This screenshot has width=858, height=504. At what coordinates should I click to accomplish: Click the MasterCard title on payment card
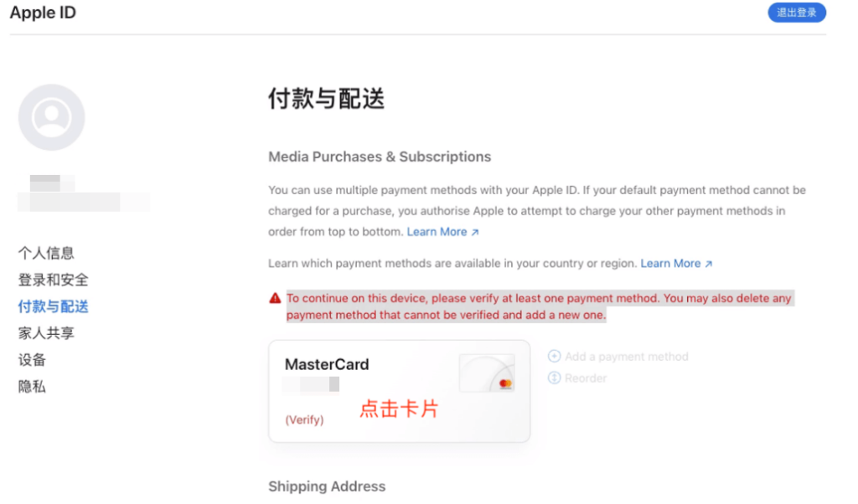327,364
